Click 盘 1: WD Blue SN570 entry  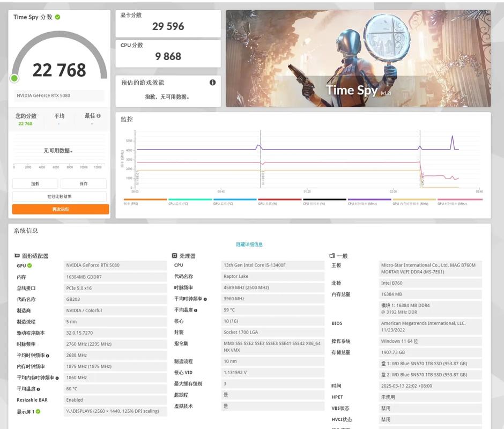(x=431, y=364)
